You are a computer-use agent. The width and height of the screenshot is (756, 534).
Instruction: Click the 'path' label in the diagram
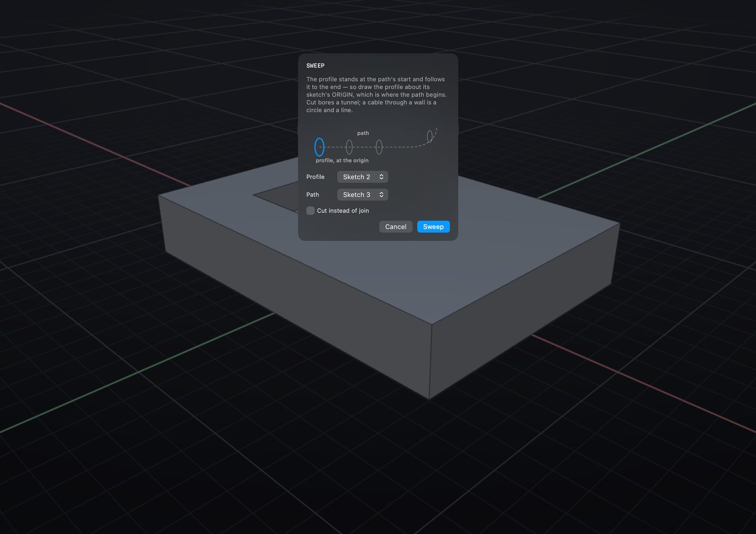coord(363,133)
